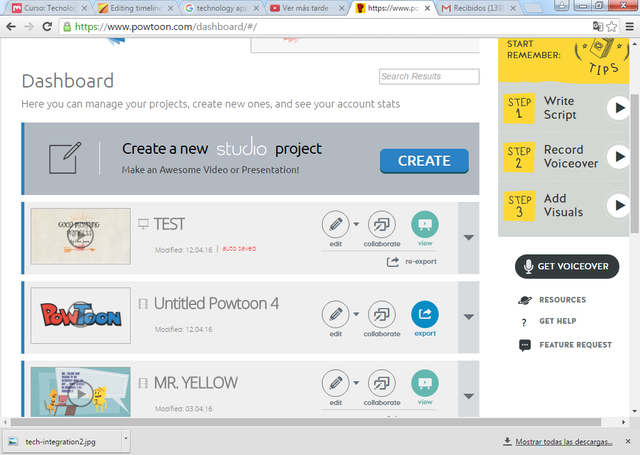The image size is (640, 455).
Task: Click the film type icon beside MR. YELLOW
Action: [143, 383]
